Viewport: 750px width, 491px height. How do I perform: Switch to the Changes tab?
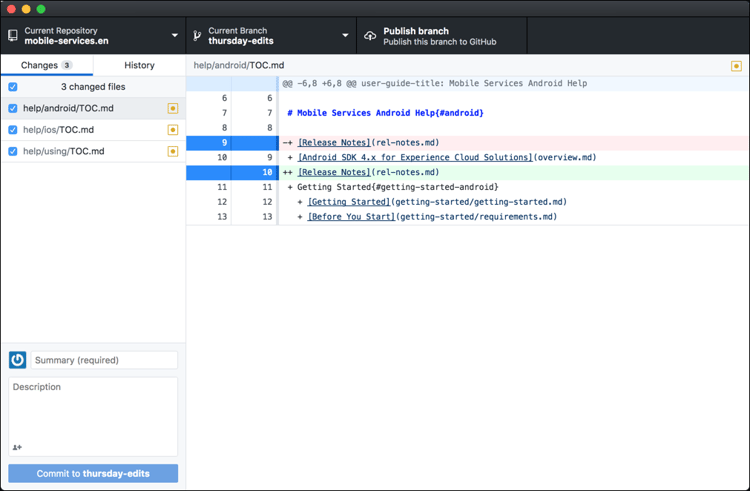pyautogui.click(x=46, y=65)
